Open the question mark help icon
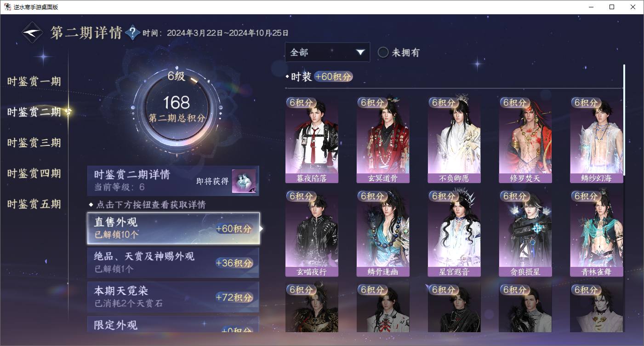Screen dimensions: 644x346 pos(132,33)
